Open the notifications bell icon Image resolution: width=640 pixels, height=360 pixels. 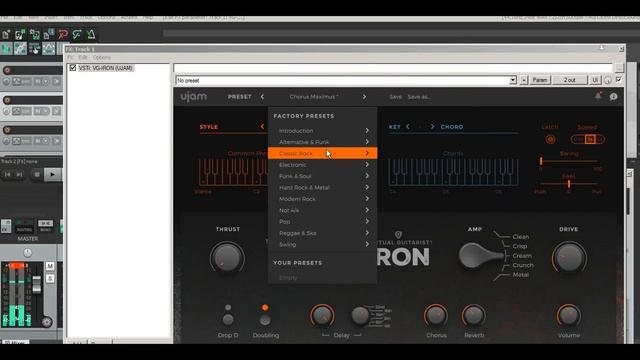pos(598,96)
